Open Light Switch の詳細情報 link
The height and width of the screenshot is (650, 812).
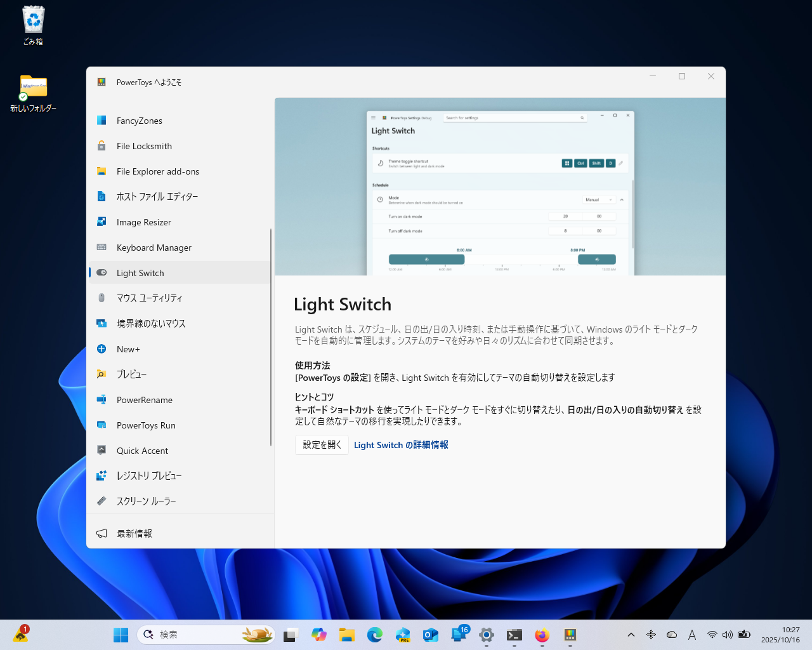401,444
